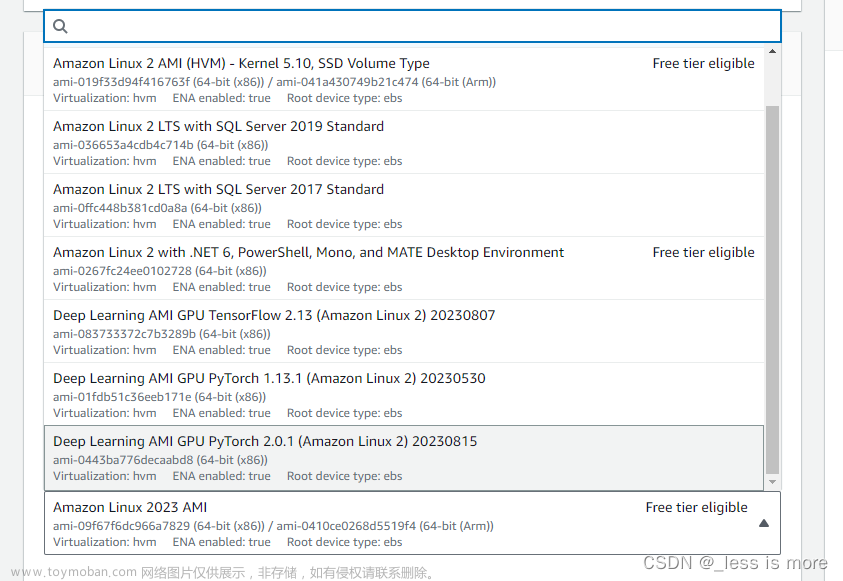Select Deep Learning AMI GPU TensorFlow 2.13
Image resolution: width=843 pixels, height=581 pixels.
(x=404, y=331)
